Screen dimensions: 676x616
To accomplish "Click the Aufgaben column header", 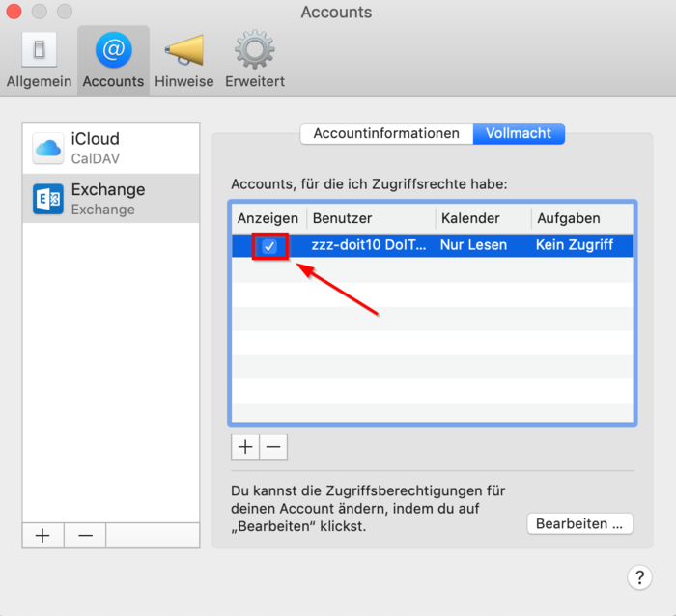I will tap(582, 218).
